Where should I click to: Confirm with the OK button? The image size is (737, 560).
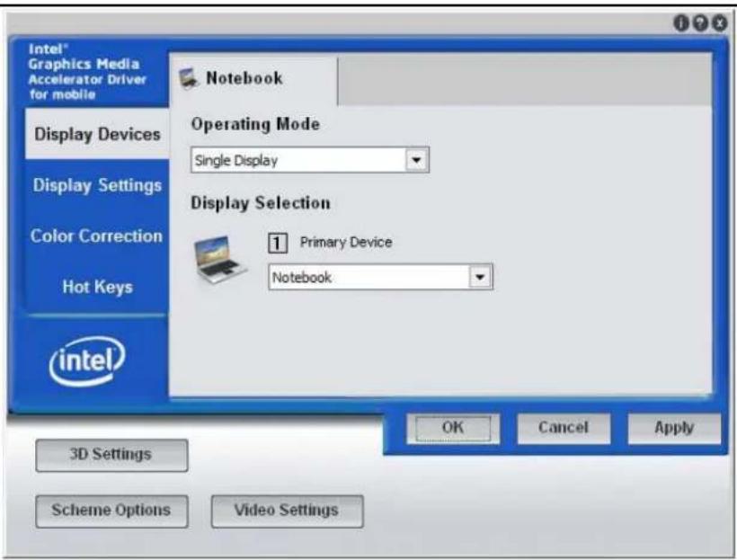(x=453, y=428)
